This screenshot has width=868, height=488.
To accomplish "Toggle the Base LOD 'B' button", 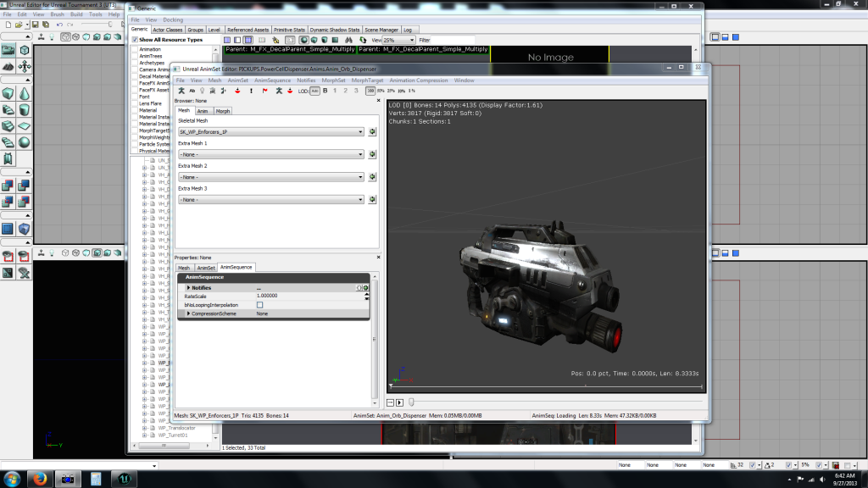I will point(325,91).
